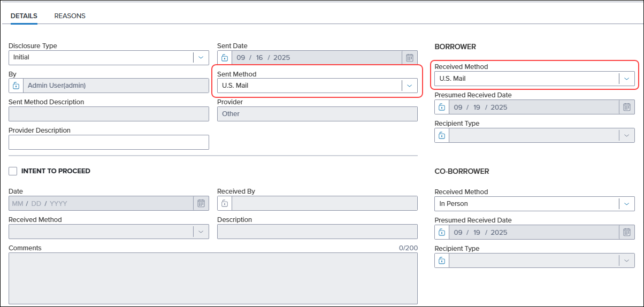644x307 pixels.
Task: Click inside the Comments text area
Action: [213, 278]
